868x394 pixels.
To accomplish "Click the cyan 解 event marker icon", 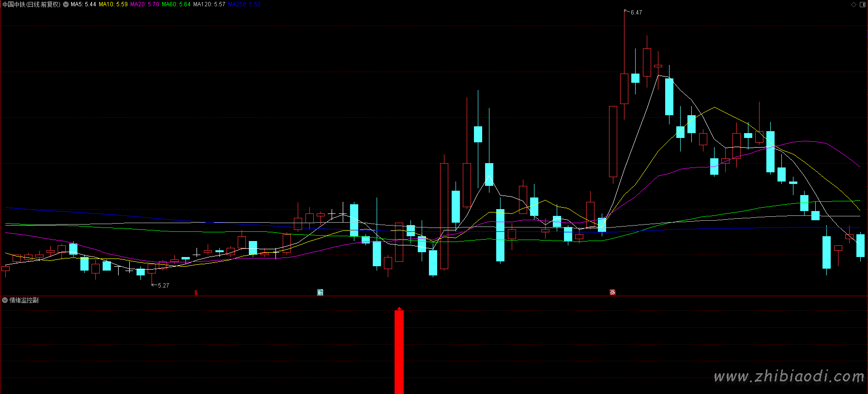I will point(320,292).
